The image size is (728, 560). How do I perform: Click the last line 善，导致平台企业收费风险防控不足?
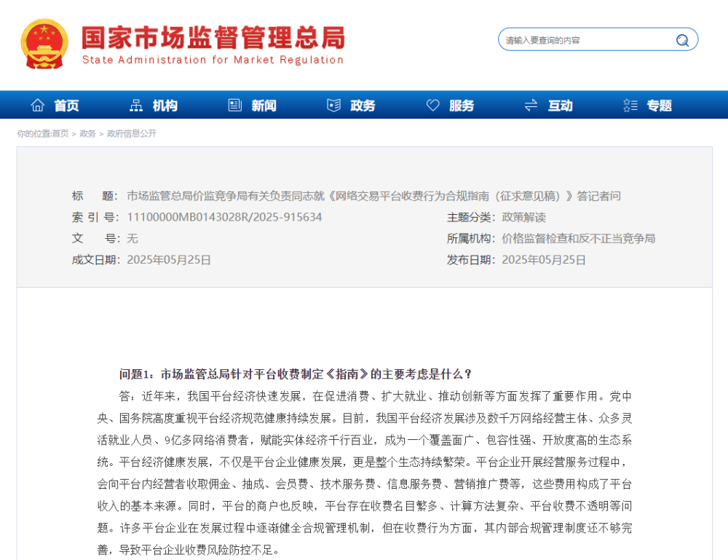point(189,551)
